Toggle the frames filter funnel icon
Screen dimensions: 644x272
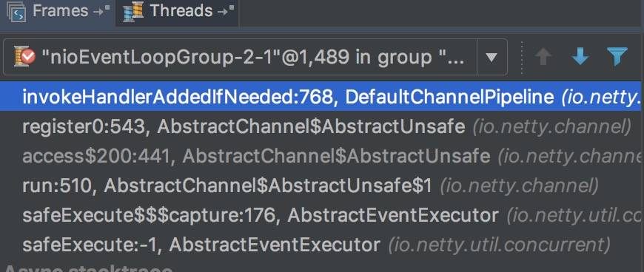point(617,57)
